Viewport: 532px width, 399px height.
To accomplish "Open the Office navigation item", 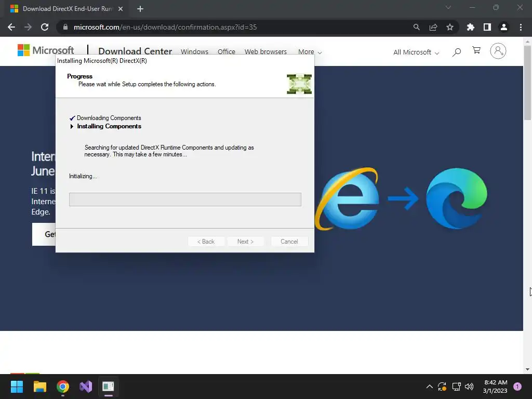I will click(x=227, y=51).
